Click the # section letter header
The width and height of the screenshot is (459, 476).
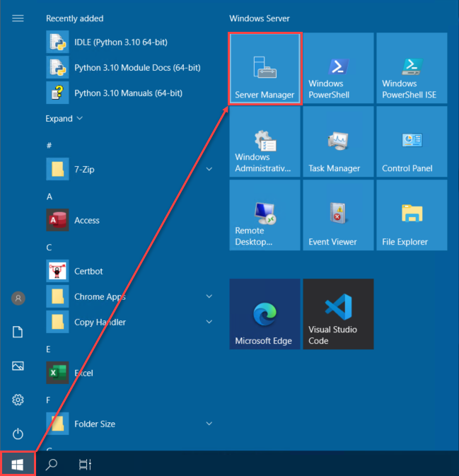[49, 146]
